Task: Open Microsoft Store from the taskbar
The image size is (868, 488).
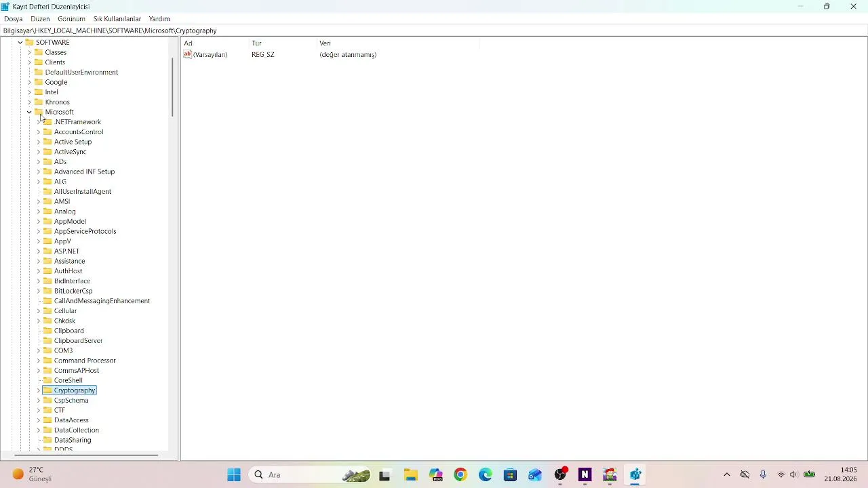Action: point(511,474)
